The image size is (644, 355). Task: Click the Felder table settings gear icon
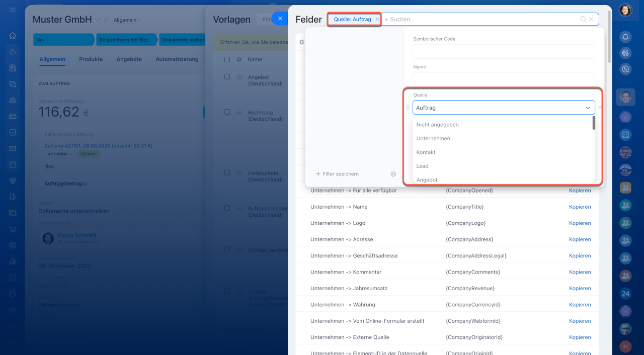[x=301, y=42]
